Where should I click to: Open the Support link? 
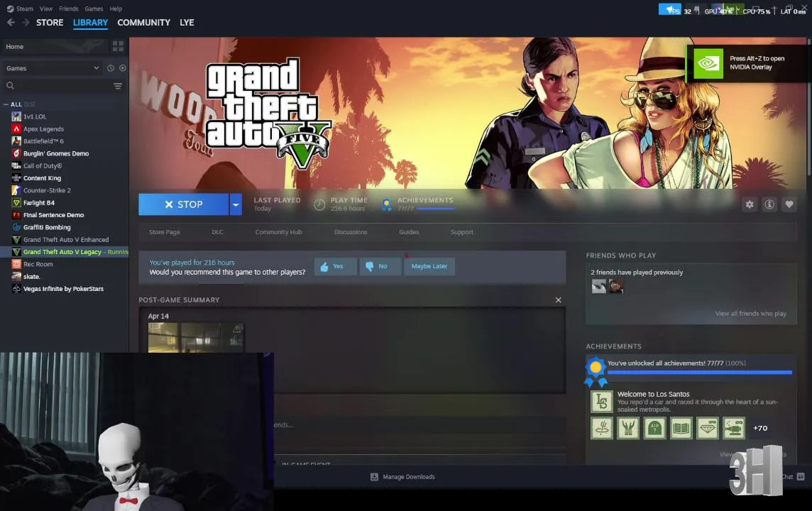[462, 232]
